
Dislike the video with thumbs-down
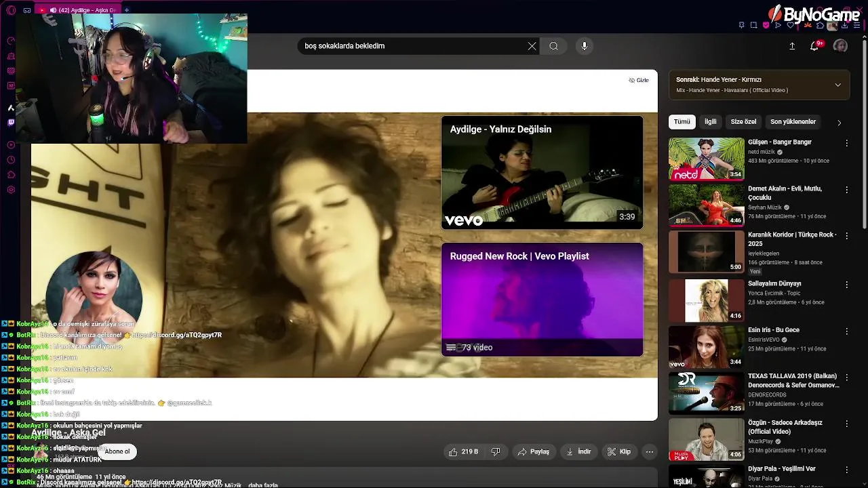496,451
